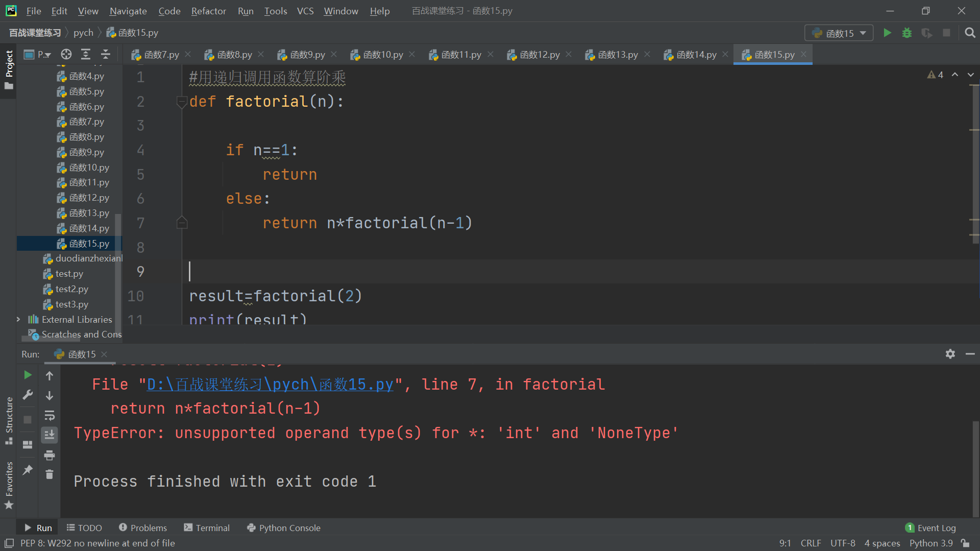Open the Python Console tool window

pyautogui.click(x=284, y=528)
